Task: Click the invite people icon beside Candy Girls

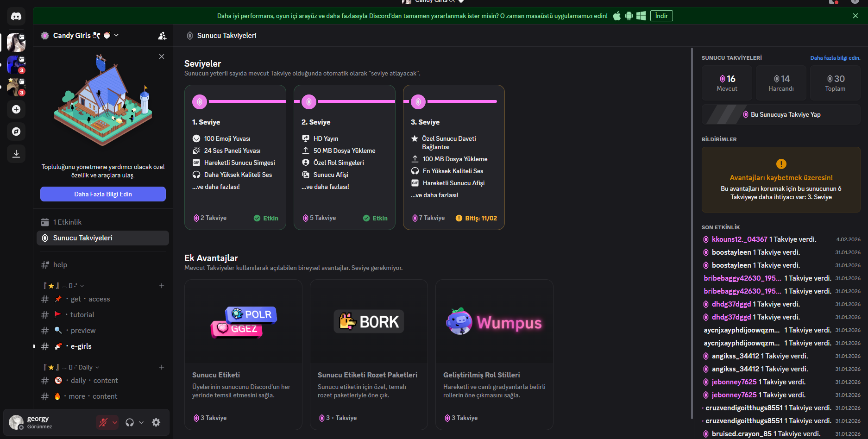Action: pyautogui.click(x=162, y=36)
